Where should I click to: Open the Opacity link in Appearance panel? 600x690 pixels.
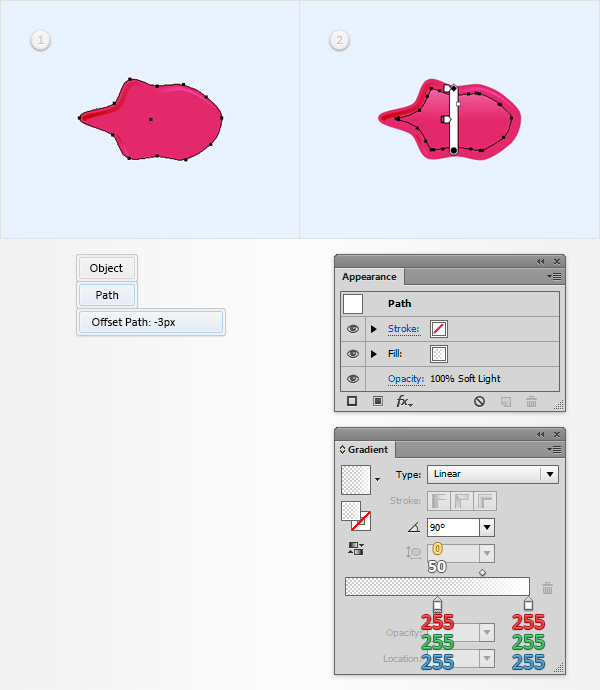(406, 379)
